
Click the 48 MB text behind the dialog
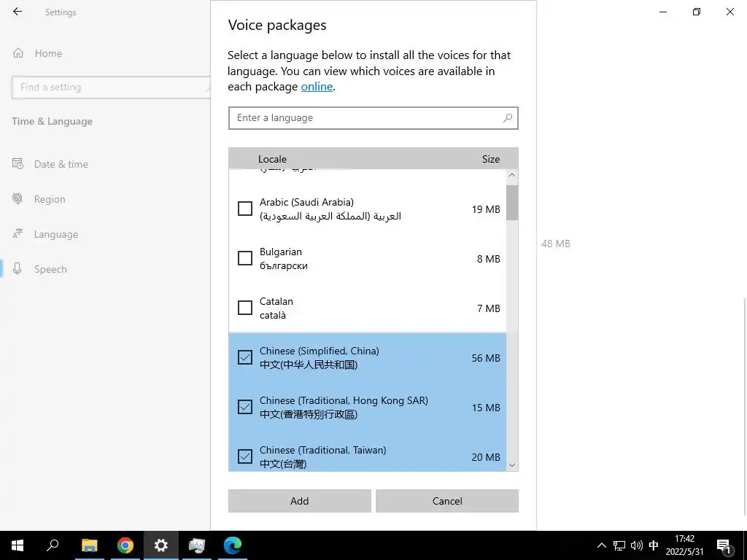pyautogui.click(x=555, y=244)
